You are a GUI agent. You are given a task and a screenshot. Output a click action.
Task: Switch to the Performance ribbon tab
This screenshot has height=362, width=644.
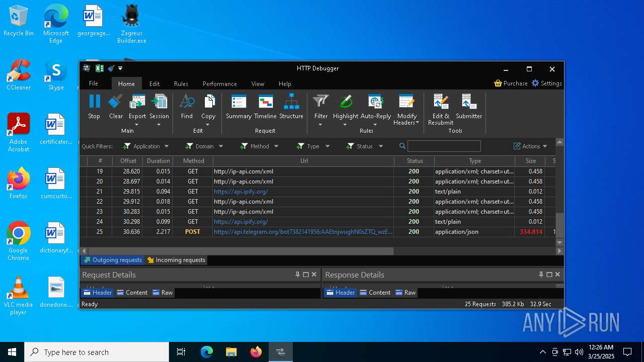click(220, 84)
